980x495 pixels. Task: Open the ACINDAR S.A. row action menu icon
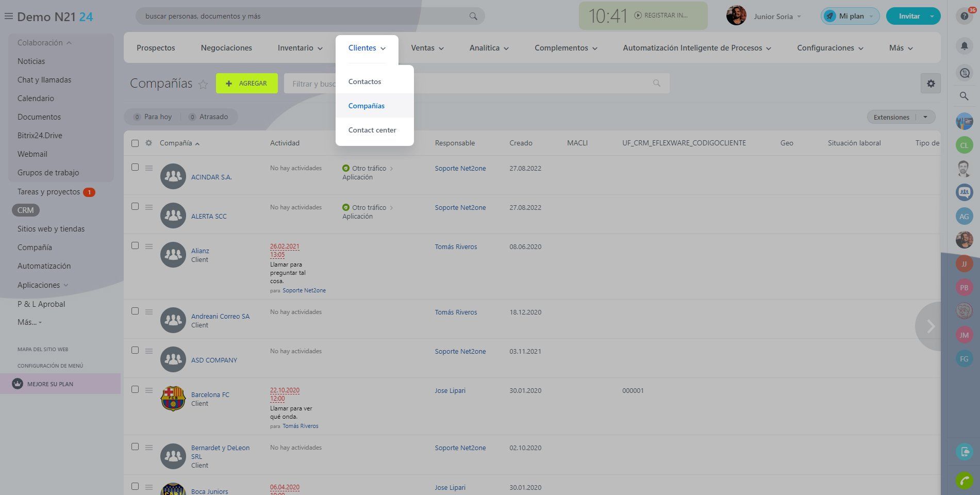(149, 168)
